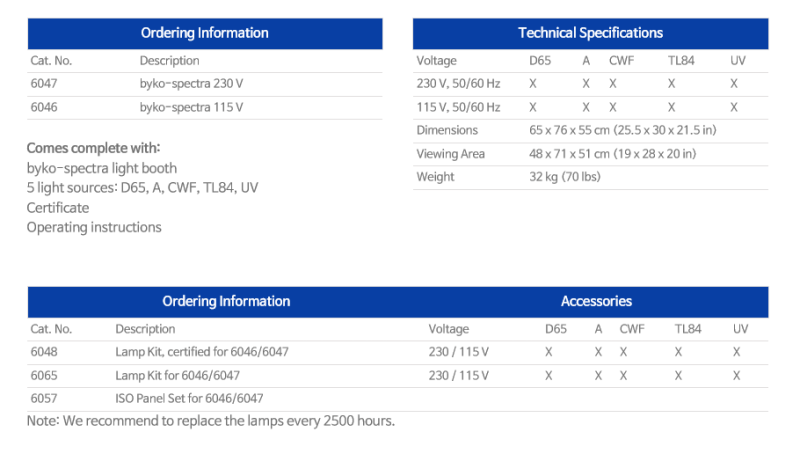Click the byko-spectra 115 V description
The height and width of the screenshot is (454, 800).
pyautogui.click(x=191, y=107)
